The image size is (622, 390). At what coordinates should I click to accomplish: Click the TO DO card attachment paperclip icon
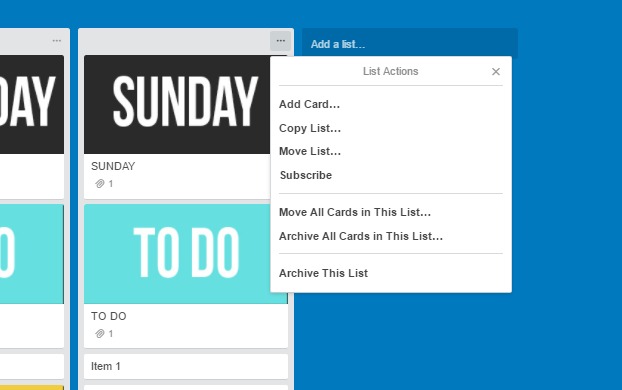pos(100,334)
